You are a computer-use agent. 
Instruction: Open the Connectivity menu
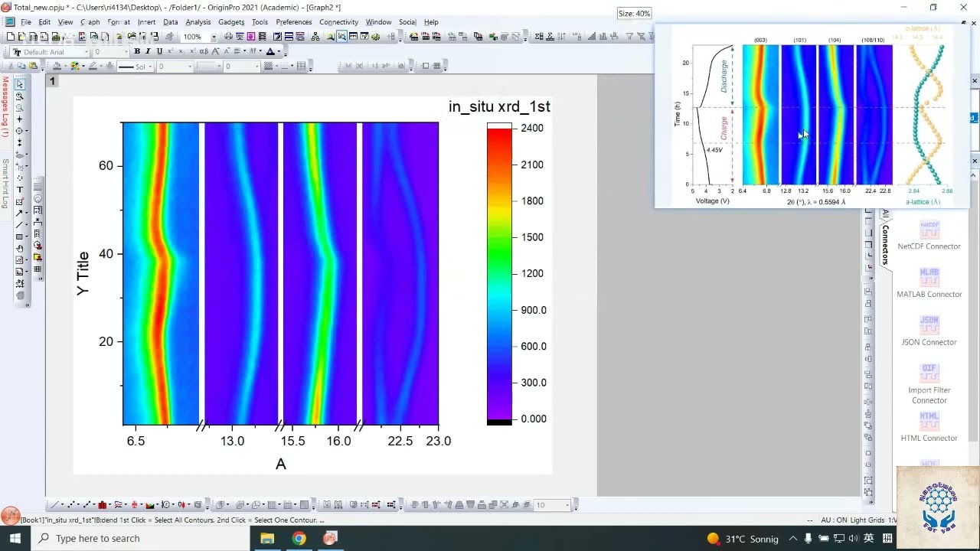click(x=338, y=22)
